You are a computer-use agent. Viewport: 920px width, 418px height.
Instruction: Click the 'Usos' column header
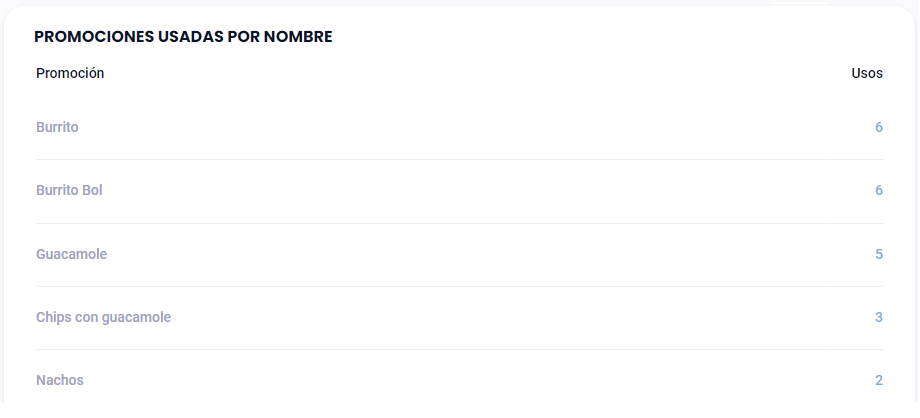(x=867, y=73)
